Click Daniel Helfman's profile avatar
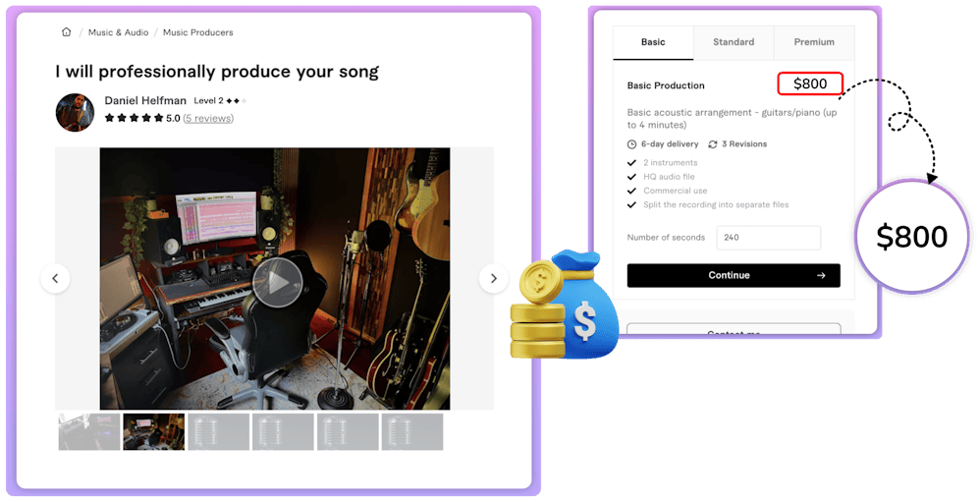This screenshot has height=502, width=980. (75, 113)
